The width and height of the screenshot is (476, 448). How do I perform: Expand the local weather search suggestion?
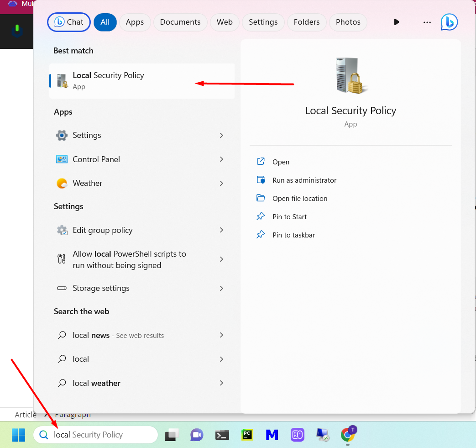pos(221,383)
